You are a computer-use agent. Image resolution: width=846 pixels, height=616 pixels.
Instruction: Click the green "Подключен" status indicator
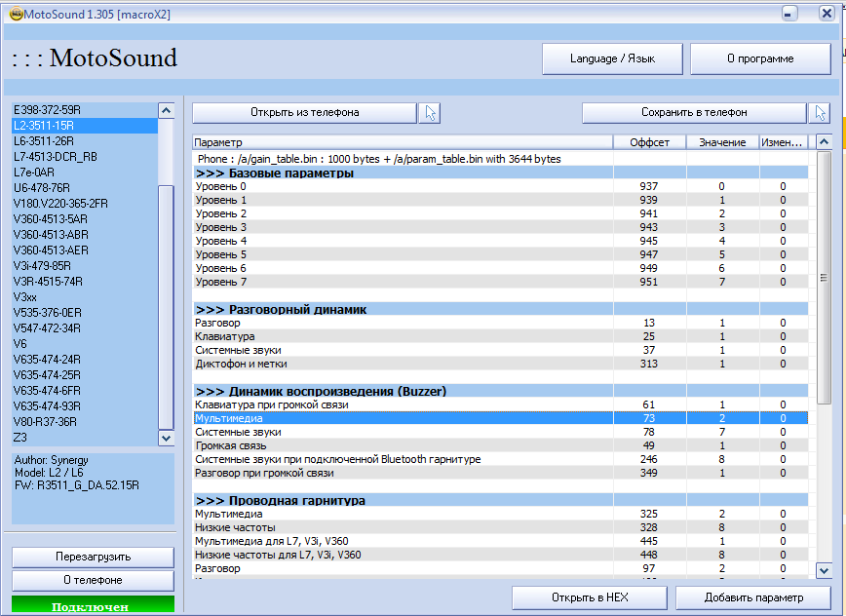(93, 604)
